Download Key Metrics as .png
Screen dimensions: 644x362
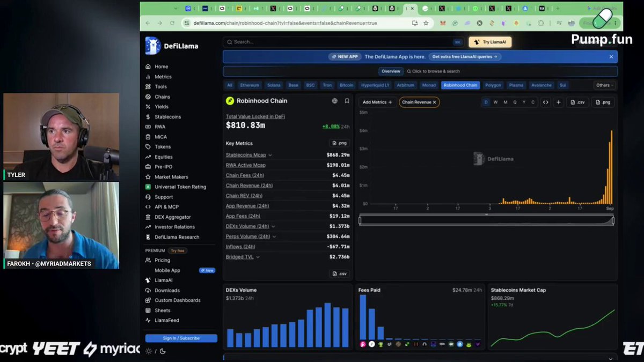tap(340, 143)
